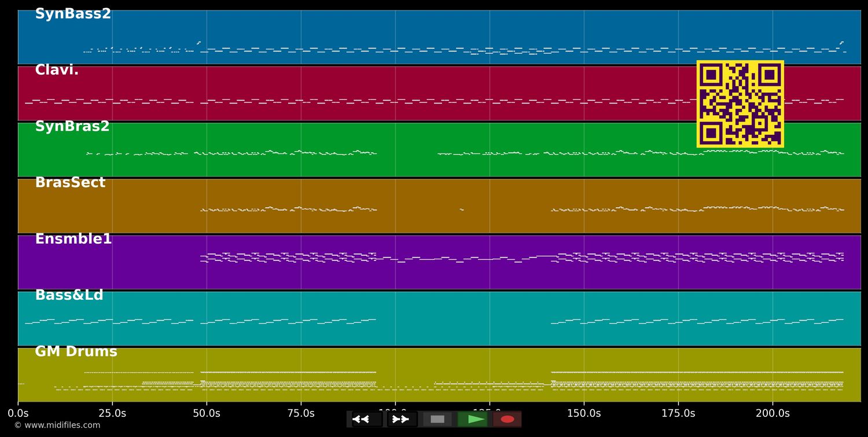
Task: Click the 0.0s timeline marker
Action: tap(19, 413)
